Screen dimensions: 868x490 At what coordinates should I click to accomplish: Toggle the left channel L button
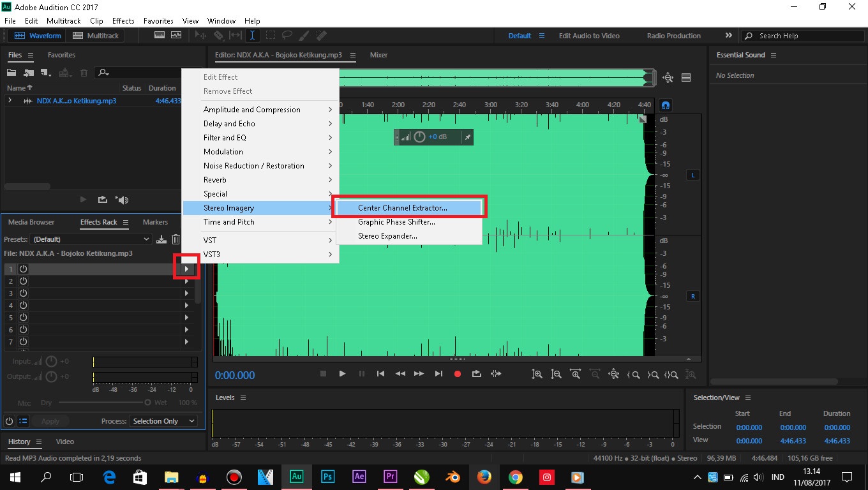click(x=693, y=175)
